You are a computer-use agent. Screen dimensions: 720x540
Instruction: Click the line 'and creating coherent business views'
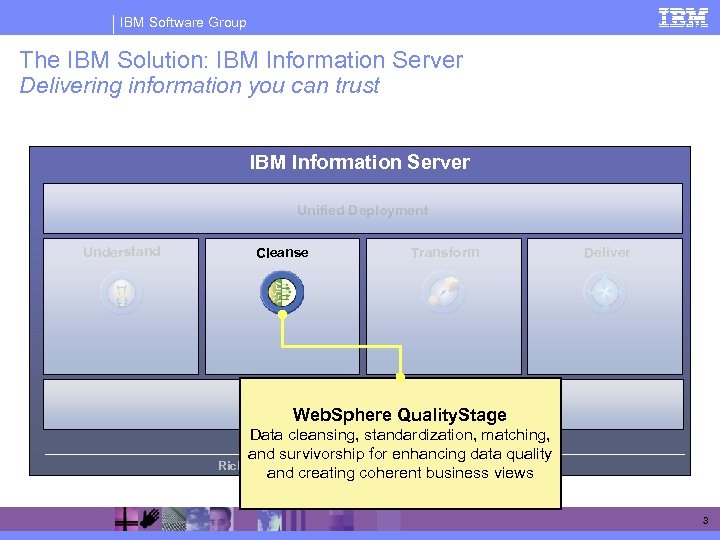click(400, 473)
